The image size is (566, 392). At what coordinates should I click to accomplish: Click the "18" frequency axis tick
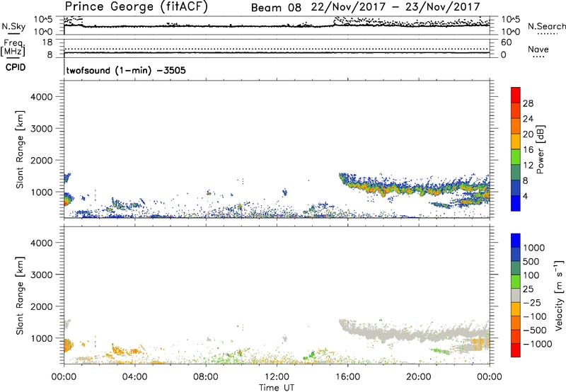[x=47, y=42]
